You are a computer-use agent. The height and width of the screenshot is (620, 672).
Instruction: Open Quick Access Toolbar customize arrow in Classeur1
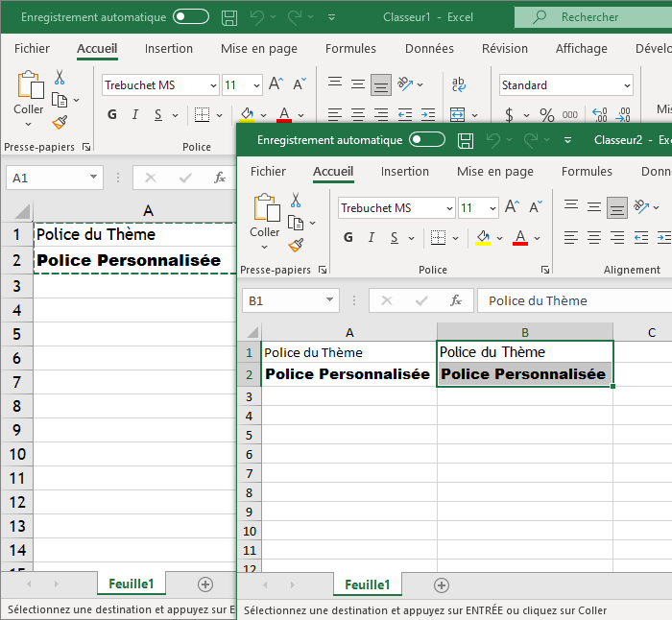coord(331,17)
